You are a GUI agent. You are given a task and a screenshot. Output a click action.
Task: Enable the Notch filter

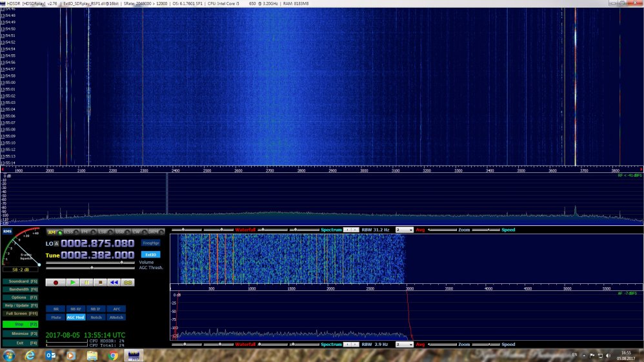click(96, 317)
